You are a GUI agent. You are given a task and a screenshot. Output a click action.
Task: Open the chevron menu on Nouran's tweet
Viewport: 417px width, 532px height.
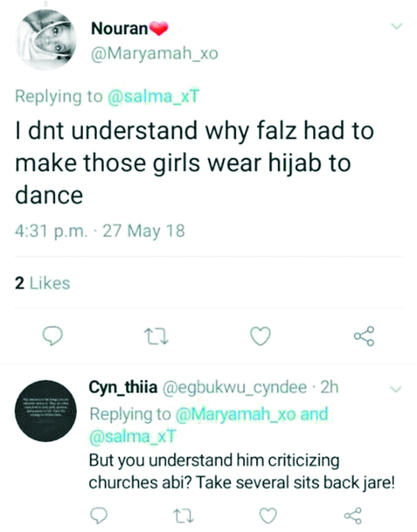point(396,26)
